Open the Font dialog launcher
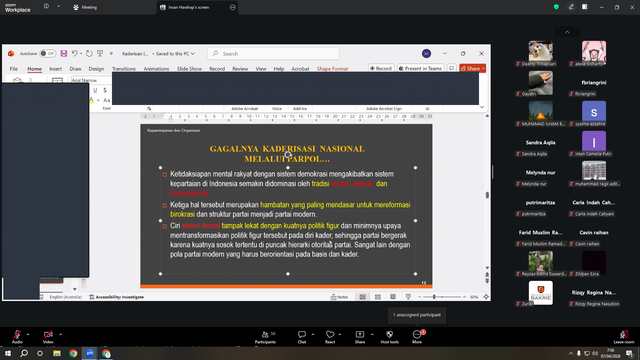640x360 pixels. (x=149, y=109)
